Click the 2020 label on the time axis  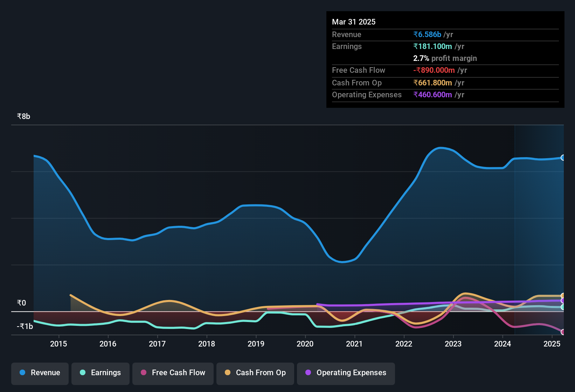point(305,344)
